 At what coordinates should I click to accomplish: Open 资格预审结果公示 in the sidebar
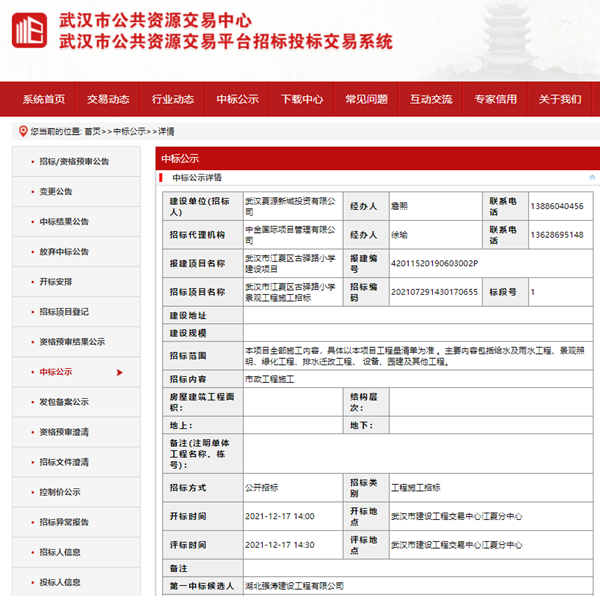[x=77, y=342]
